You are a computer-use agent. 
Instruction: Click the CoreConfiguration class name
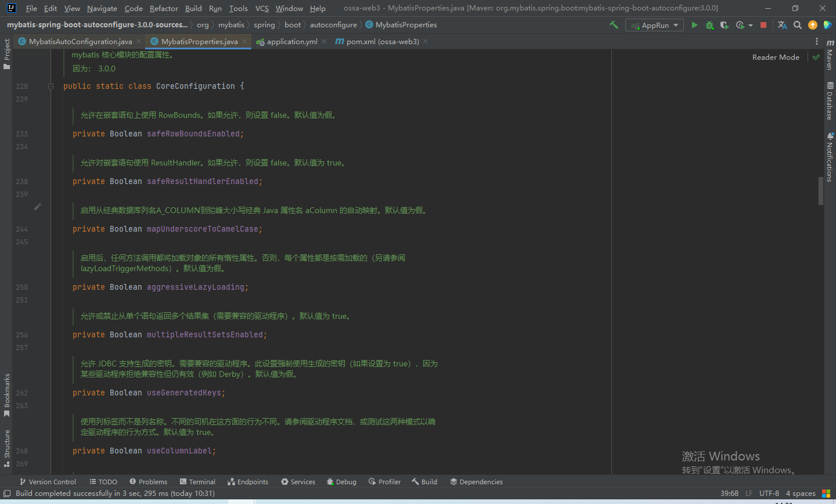(x=195, y=87)
